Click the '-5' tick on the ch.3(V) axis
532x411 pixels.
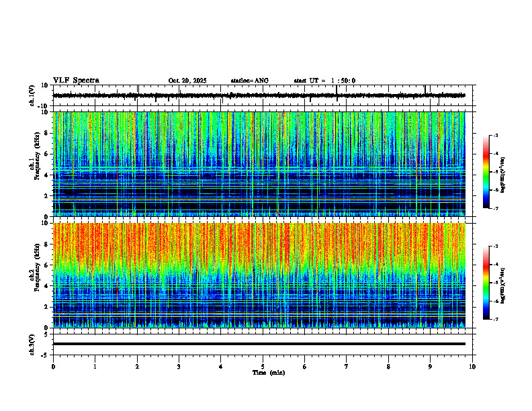[45, 355]
